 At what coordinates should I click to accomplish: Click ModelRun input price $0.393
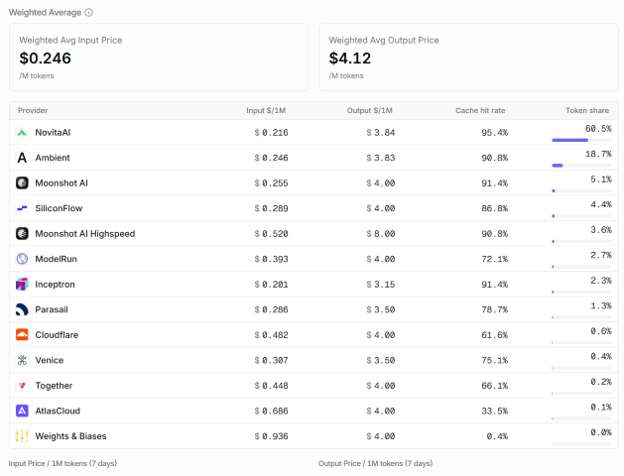coord(271,259)
